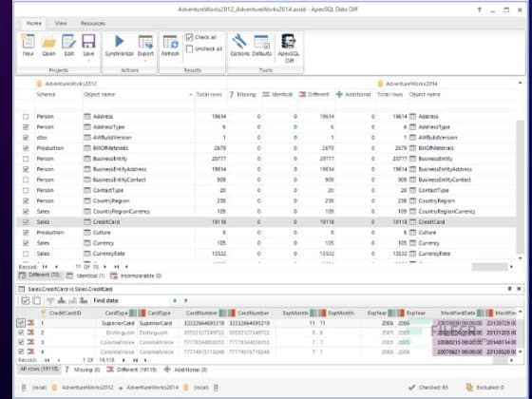This screenshot has height=399, width=532.
Task: Check the ContactType row
Action: pos(26,190)
